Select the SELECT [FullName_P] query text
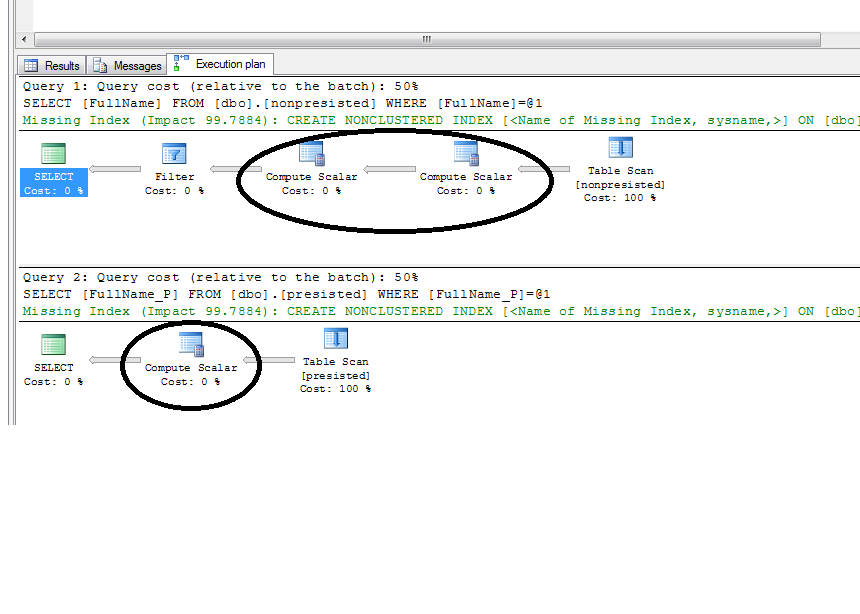Screen dimensions: 860x614 200,293
